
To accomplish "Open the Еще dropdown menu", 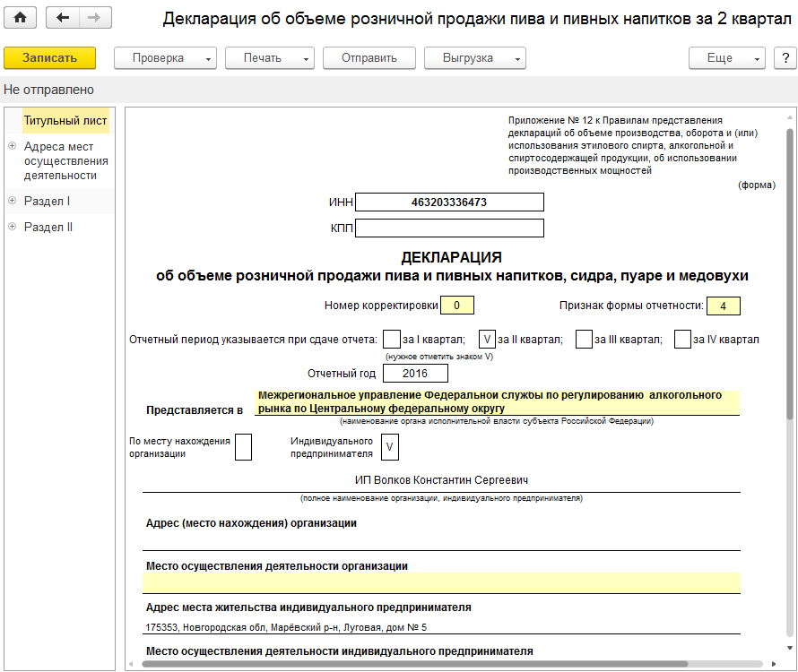I will click(727, 58).
